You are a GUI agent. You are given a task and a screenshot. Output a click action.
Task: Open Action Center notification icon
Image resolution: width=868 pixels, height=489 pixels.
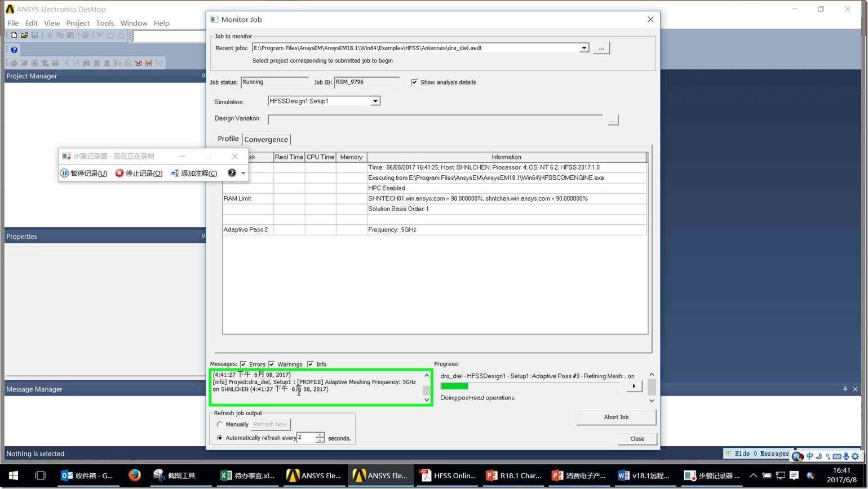pyautogui.click(x=794, y=475)
